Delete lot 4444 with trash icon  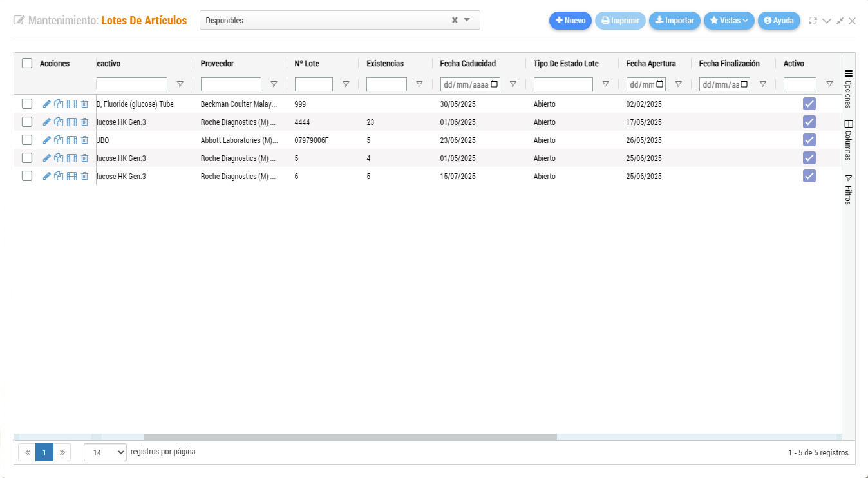pyautogui.click(x=84, y=122)
